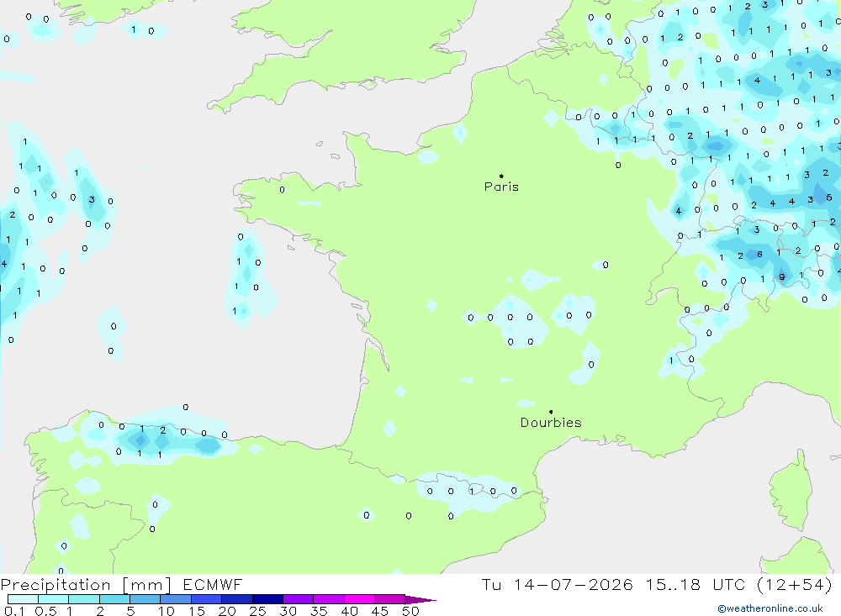Click the dark blue 20 mm legend swatch
841x616 pixels.
click(x=237, y=599)
